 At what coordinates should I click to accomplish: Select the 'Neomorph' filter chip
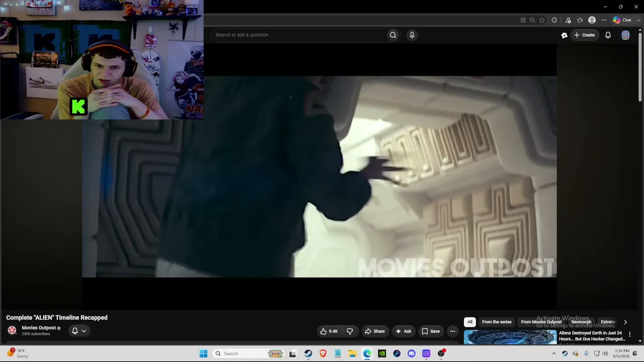coord(581,322)
